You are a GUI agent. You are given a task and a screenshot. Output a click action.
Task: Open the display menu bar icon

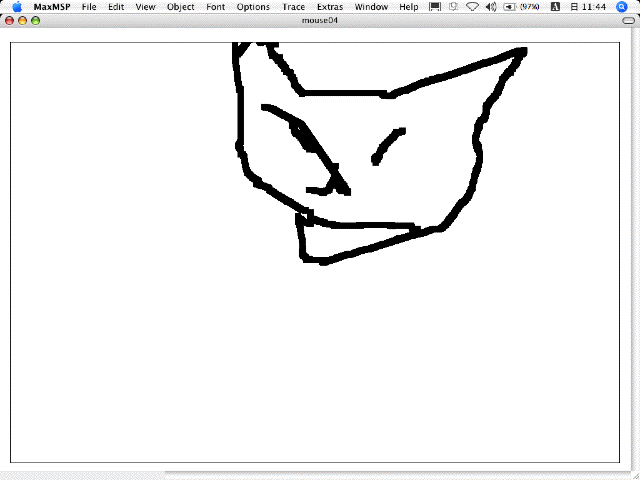point(435,7)
